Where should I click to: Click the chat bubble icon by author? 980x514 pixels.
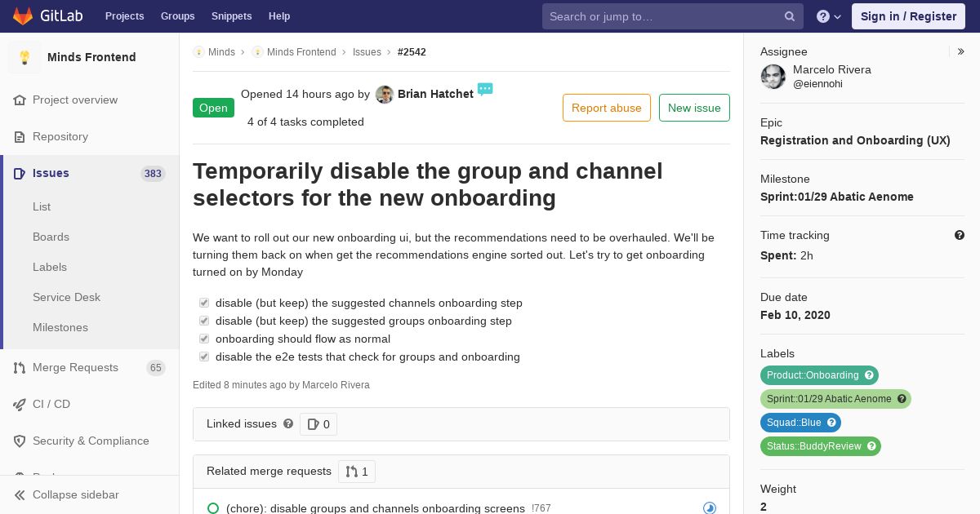(x=485, y=89)
